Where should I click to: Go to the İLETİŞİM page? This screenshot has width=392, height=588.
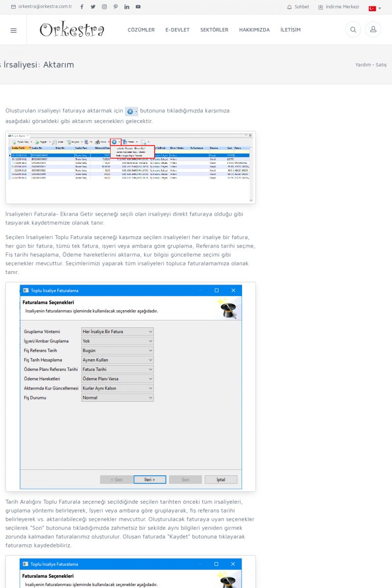tap(291, 30)
